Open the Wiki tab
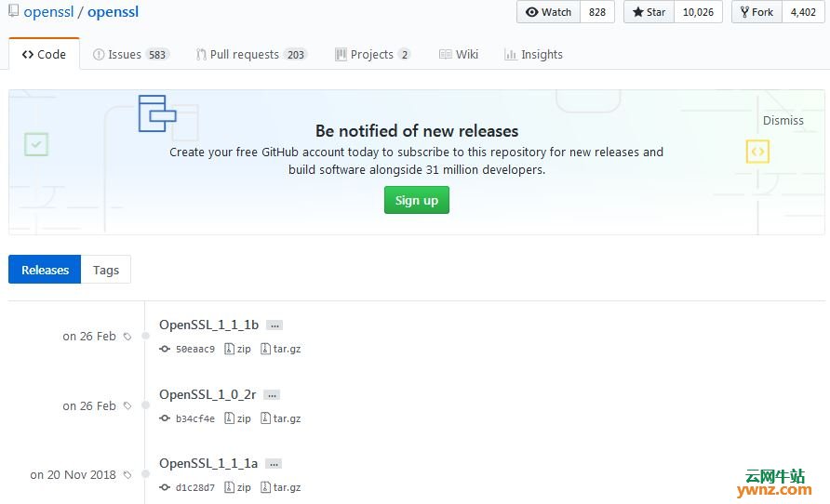830x504 pixels. tap(459, 55)
